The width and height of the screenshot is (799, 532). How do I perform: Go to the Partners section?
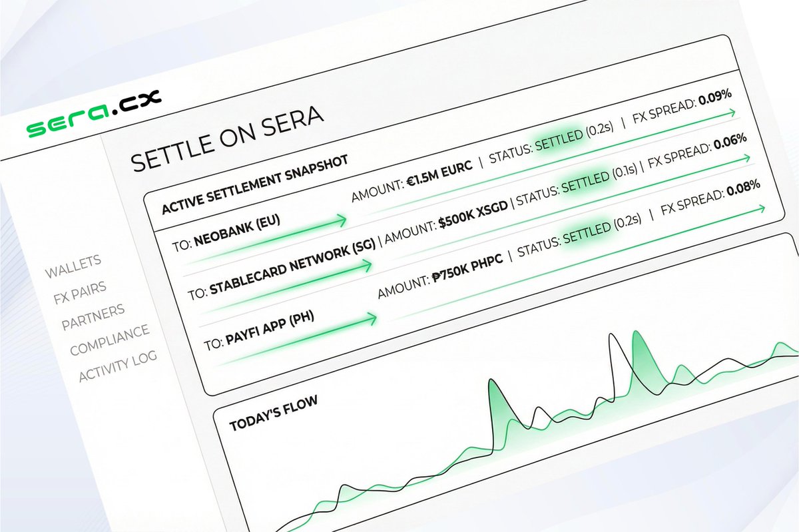pos(93,318)
